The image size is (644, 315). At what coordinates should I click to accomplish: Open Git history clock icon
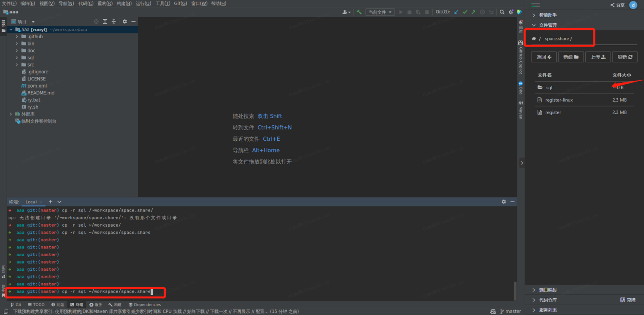coord(482,12)
